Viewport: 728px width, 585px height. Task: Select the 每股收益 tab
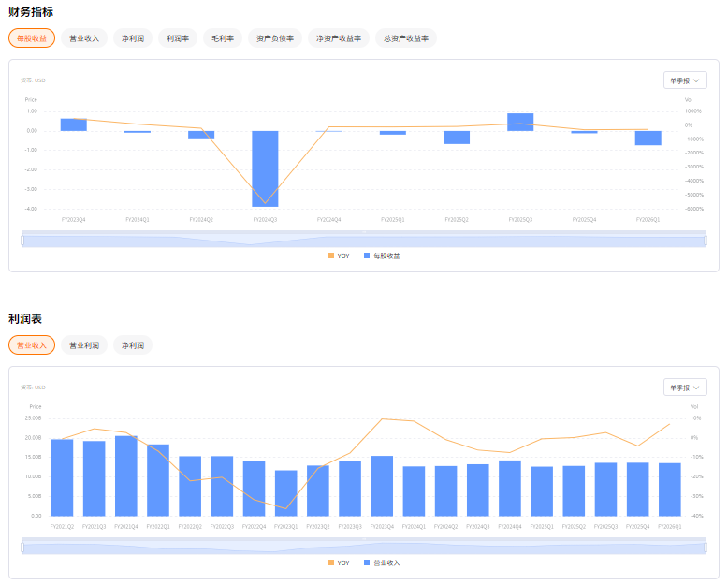(32, 38)
